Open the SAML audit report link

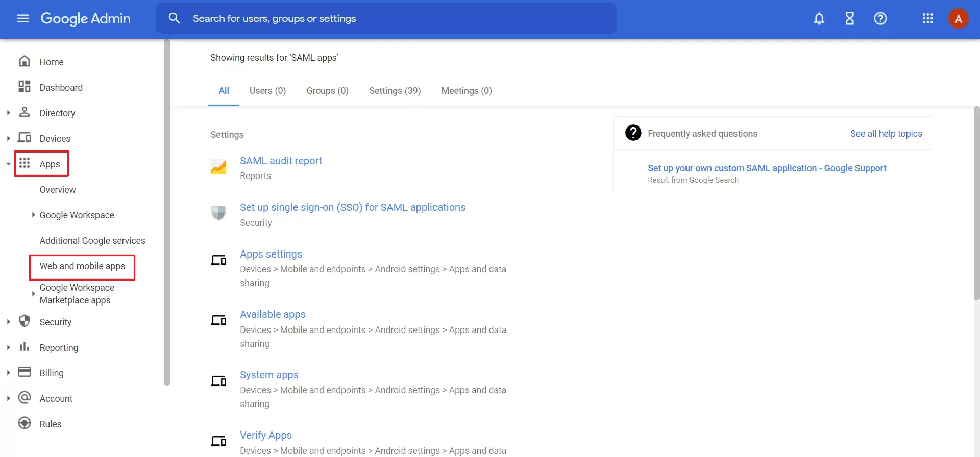281,161
